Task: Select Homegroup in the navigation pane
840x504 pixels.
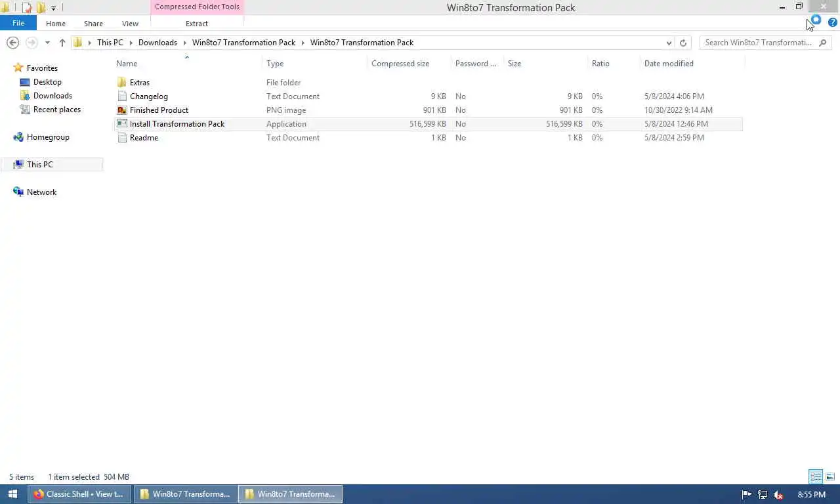Action: pos(48,137)
